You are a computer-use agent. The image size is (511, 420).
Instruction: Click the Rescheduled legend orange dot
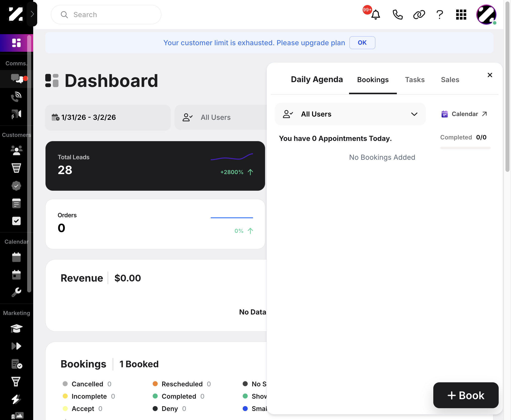tap(155, 384)
